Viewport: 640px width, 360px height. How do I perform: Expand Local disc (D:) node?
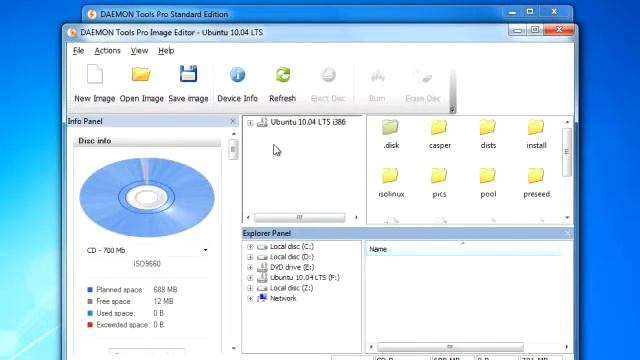pyautogui.click(x=250, y=257)
